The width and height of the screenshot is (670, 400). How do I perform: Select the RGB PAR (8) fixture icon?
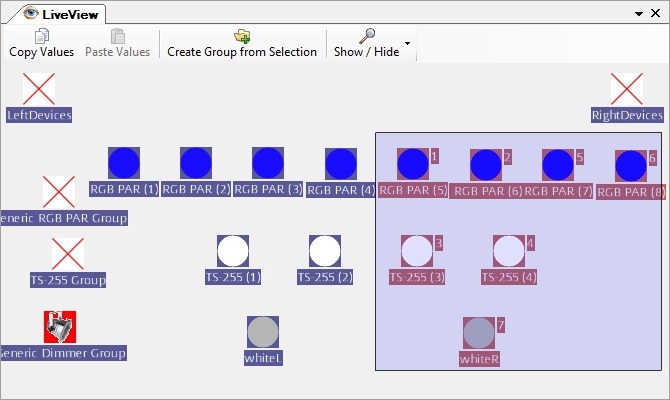click(630, 166)
